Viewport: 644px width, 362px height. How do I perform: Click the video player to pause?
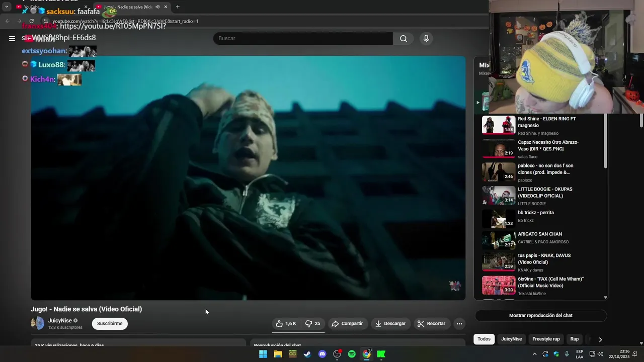click(248, 178)
